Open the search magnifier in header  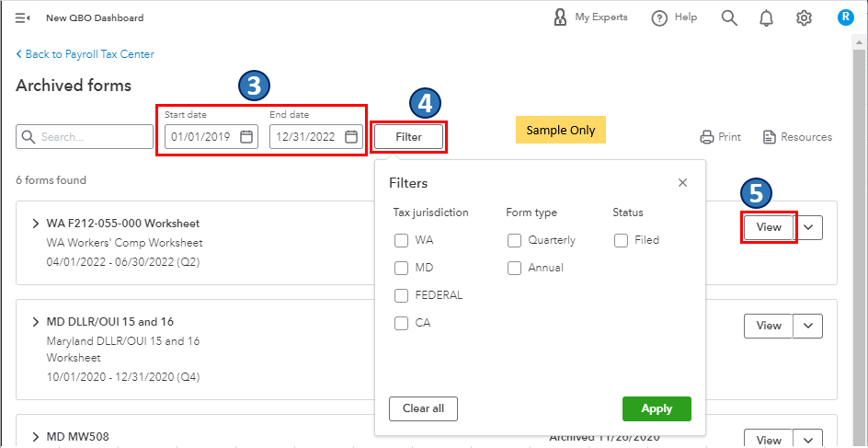click(729, 18)
